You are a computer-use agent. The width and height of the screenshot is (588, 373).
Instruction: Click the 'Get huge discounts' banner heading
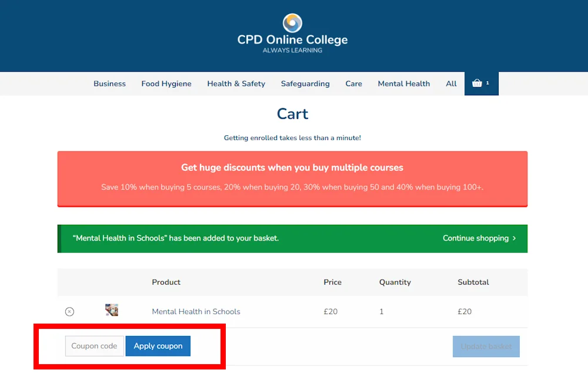(x=292, y=167)
